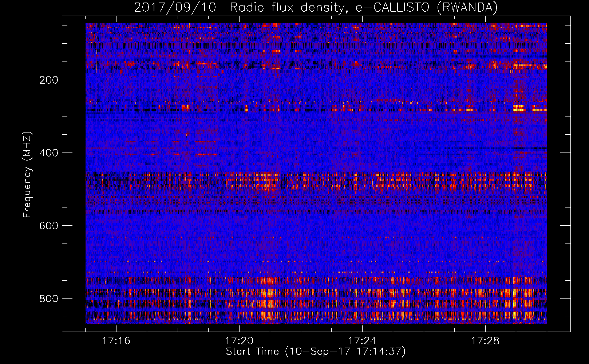Click the 17:28 time tick label
The image size is (589, 364).
pos(485,341)
